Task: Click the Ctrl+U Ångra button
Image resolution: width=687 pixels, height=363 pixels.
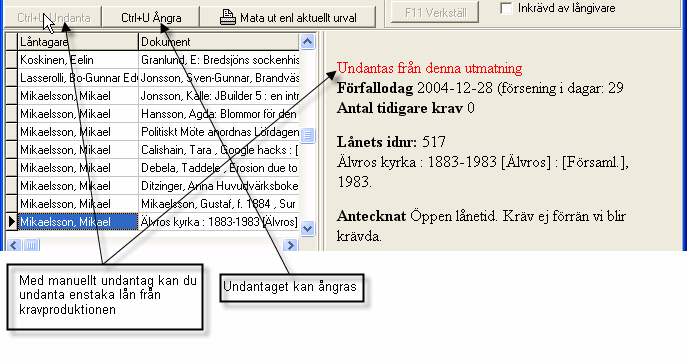Action: coord(151,18)
